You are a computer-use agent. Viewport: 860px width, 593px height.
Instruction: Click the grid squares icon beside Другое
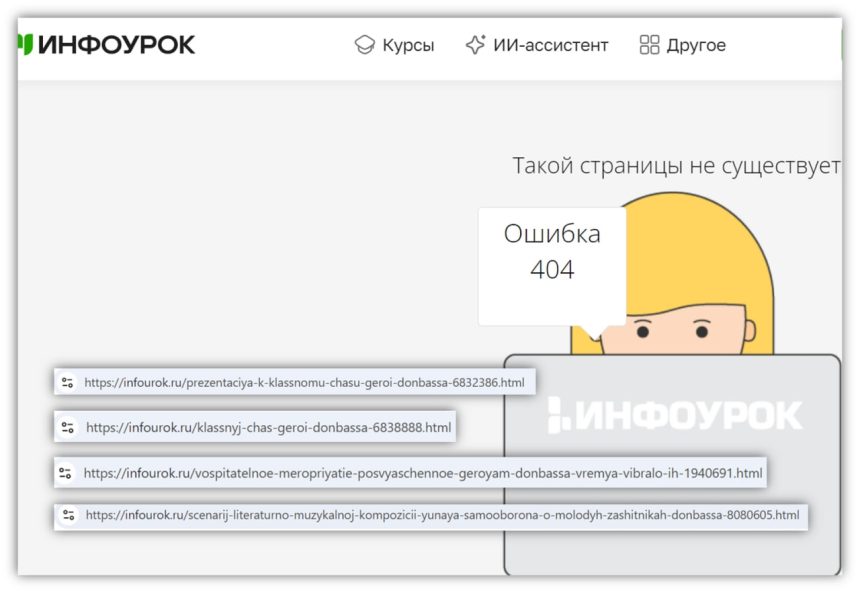tap(648, 44)
